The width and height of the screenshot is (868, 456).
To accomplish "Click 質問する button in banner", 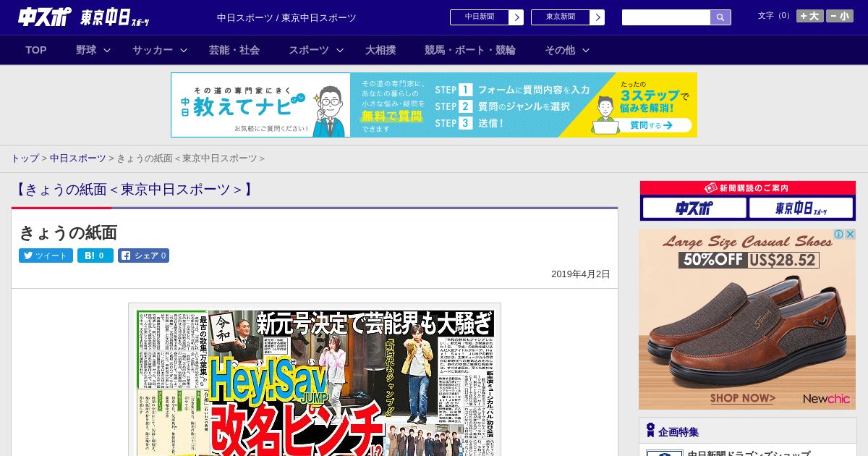I will click(x=650, y=125).
